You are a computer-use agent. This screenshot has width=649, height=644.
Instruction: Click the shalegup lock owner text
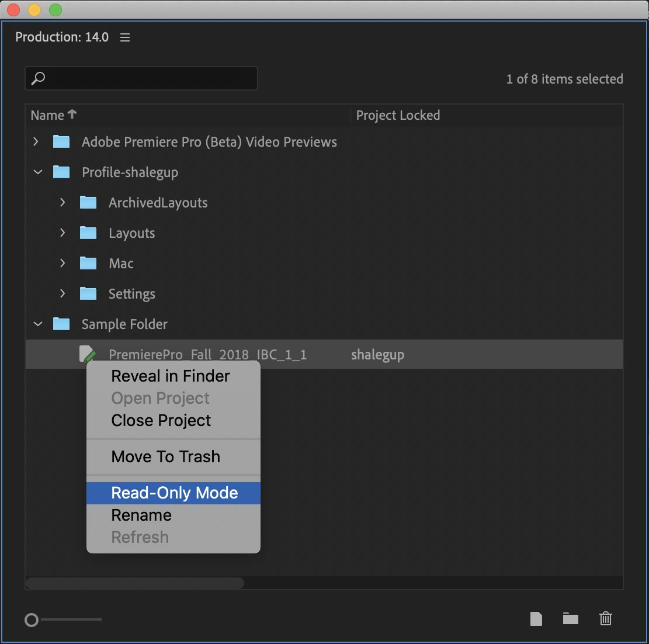point(377,355)
